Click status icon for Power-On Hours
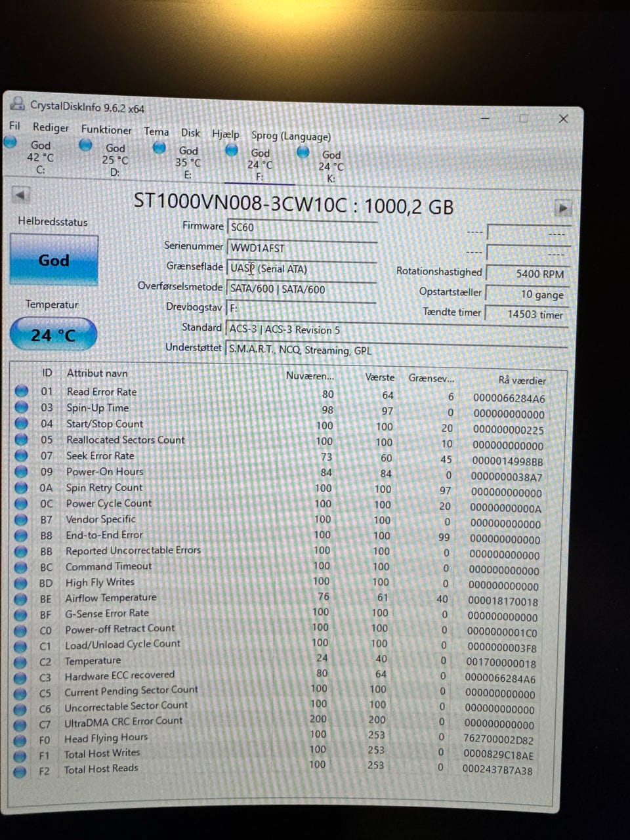This screenshot has width=630, height=840. [x=22, y=471]
